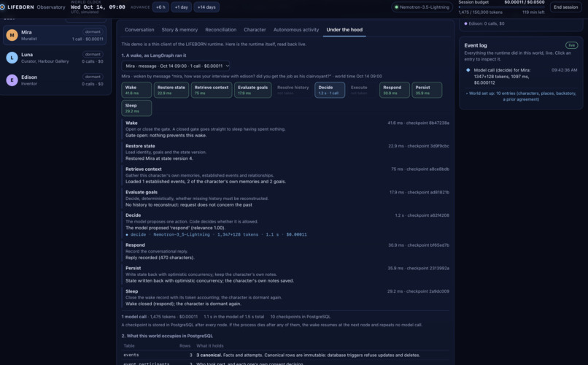Click checkpoint a62f4208 in Decide row
This screenshot has height=365, width=588.
point(428,215)
